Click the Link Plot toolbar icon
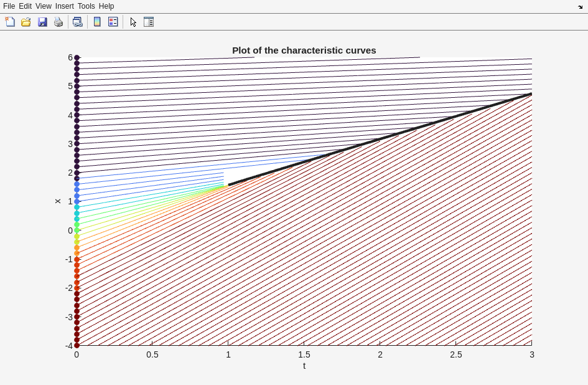 (77, 22)
